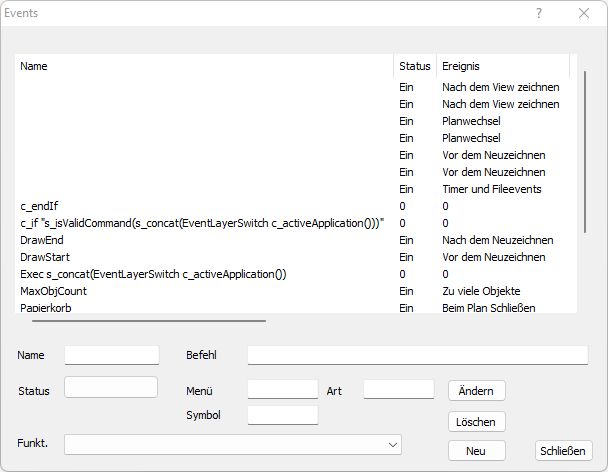Select the DrawStart event row

pos(44,257)
